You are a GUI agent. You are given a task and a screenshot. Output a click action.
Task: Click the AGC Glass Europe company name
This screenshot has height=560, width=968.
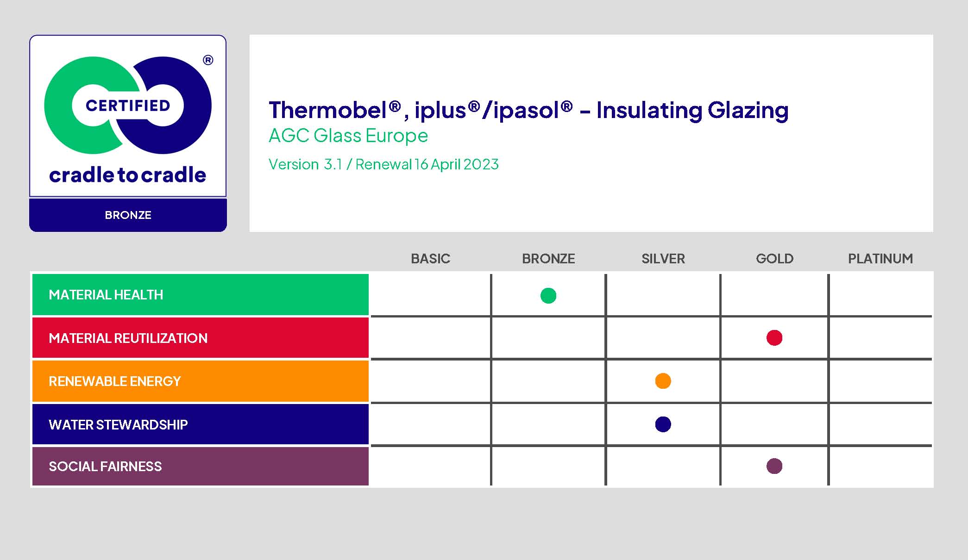[x=348, y=136]
